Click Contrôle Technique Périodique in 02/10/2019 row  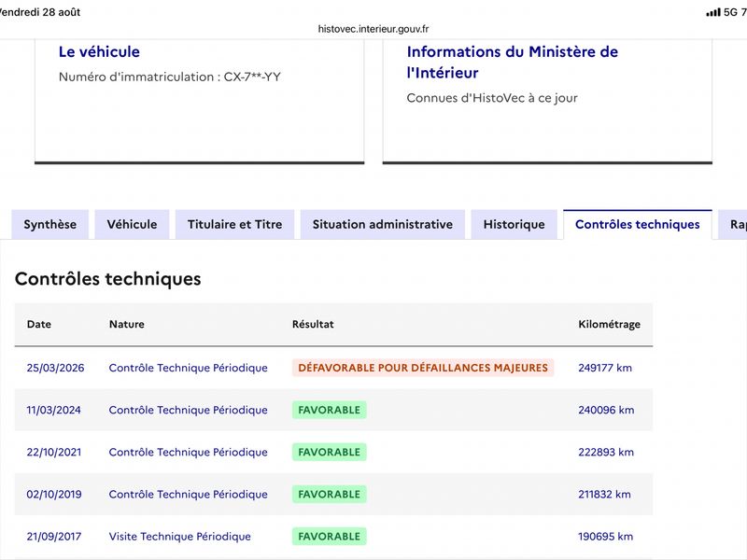189,495
